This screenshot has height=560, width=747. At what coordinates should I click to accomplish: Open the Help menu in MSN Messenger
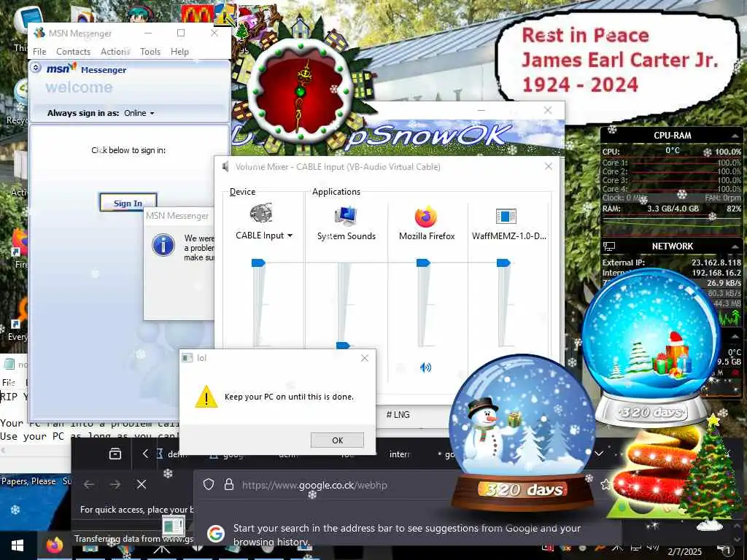click(x=179, y=52)
